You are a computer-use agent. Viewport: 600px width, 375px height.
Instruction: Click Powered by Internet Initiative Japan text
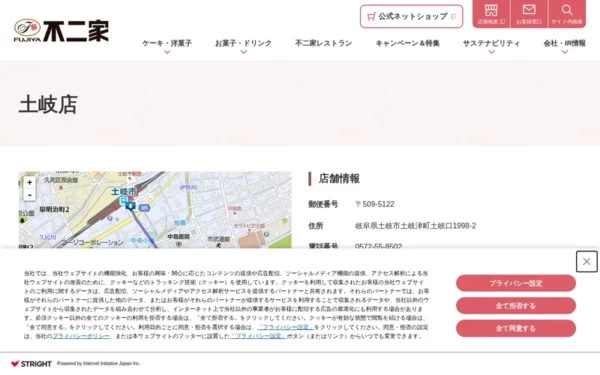(99, 364)
